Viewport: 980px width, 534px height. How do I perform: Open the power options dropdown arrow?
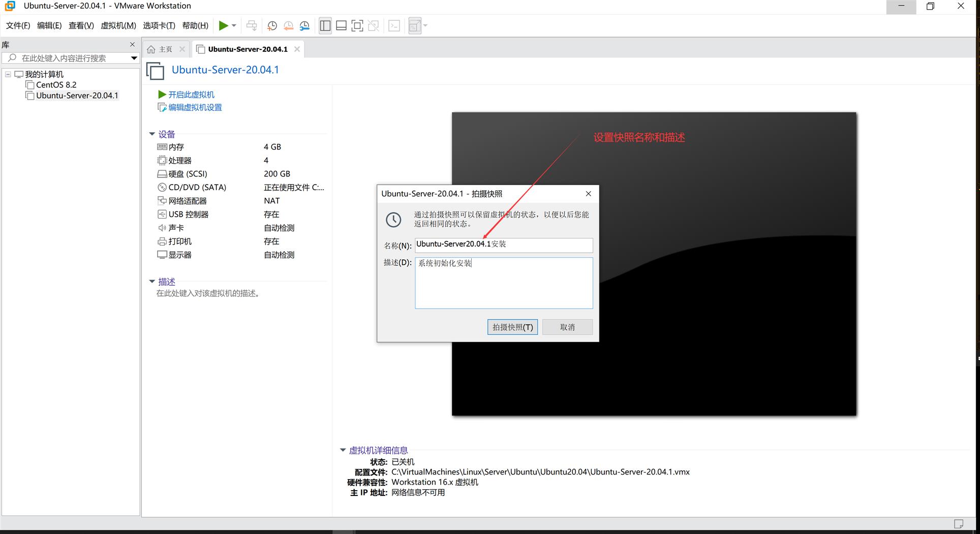tap(234, 25)
